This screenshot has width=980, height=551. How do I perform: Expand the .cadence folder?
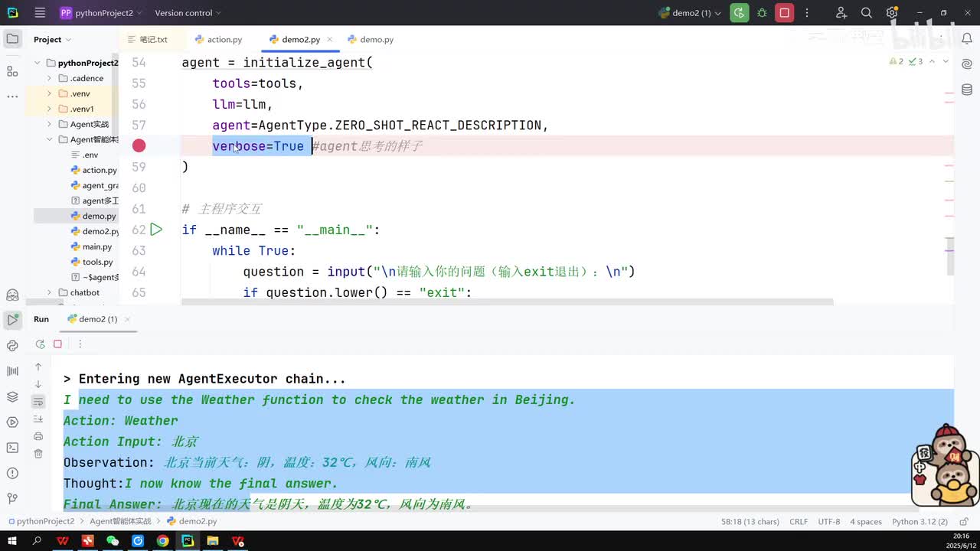pos(49,78)
